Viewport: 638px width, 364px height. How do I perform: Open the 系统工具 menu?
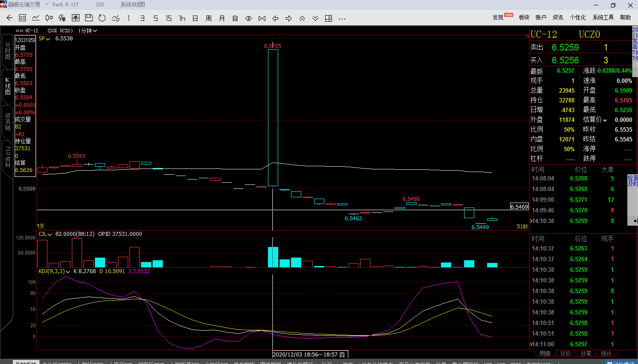click(x=603, y=17)
